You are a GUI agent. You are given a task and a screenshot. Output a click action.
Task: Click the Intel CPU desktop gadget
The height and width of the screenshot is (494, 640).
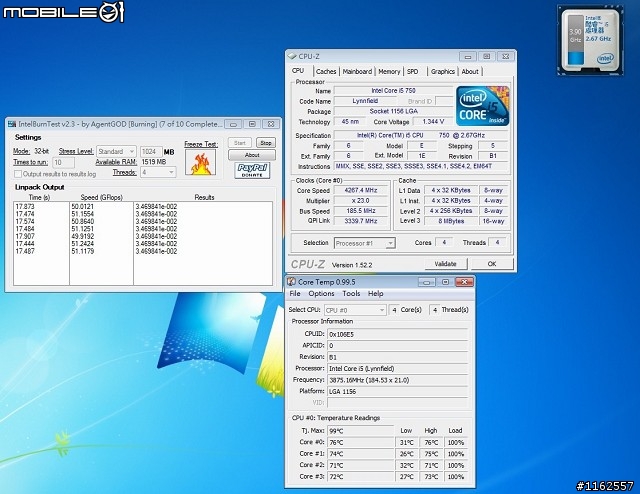[x=590, y=40]
